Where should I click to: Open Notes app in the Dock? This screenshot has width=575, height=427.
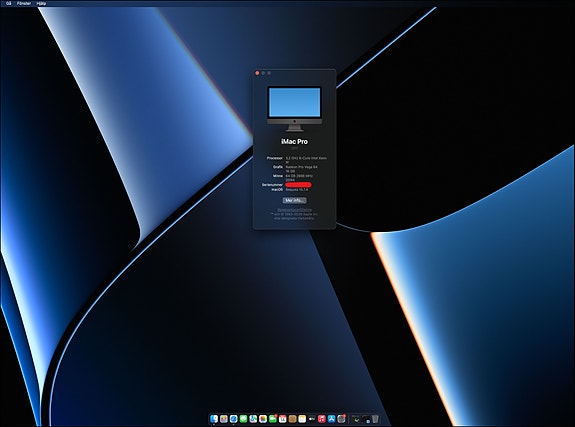pos(302,419)
